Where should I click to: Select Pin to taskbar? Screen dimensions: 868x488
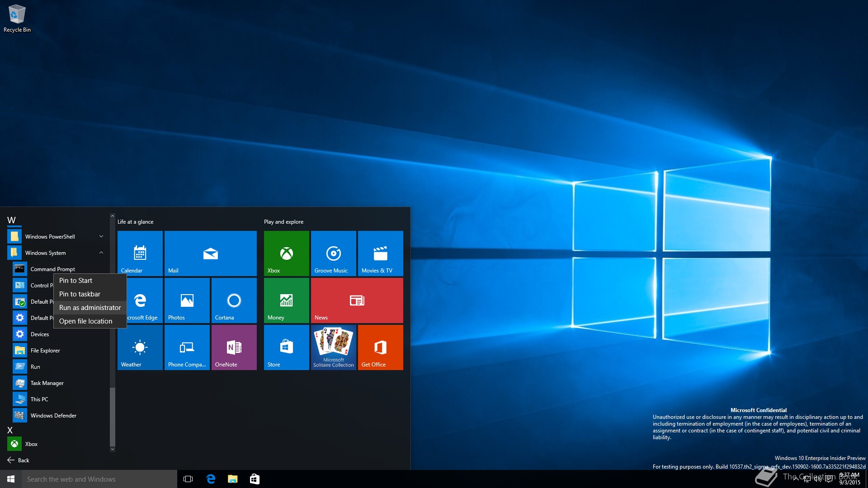tap(90, 294)
